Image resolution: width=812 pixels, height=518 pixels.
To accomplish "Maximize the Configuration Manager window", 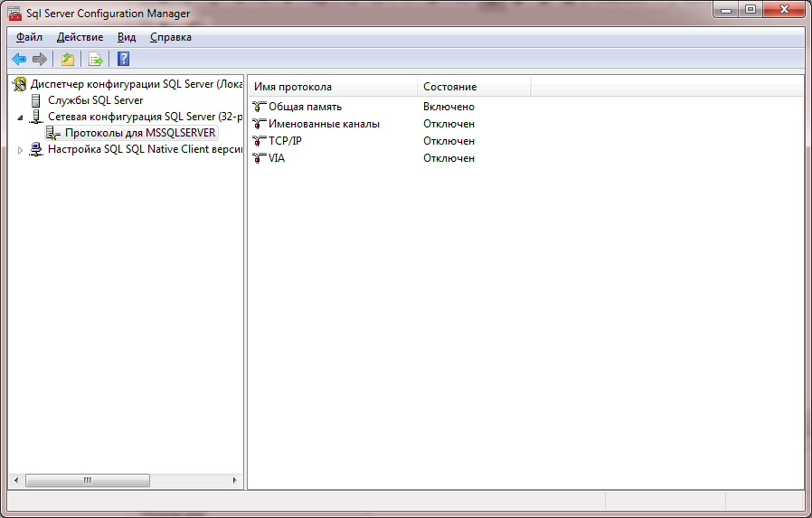I will 750,9.
